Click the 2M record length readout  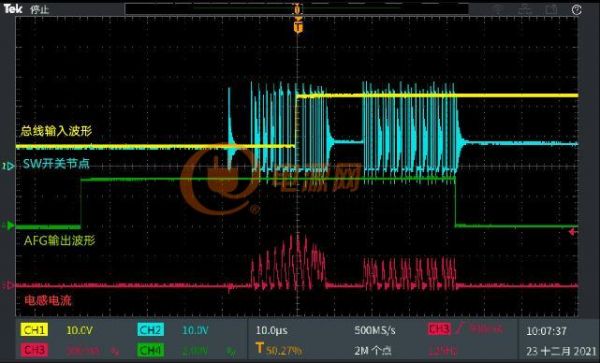pyautogui.click(x=372, y=351)
